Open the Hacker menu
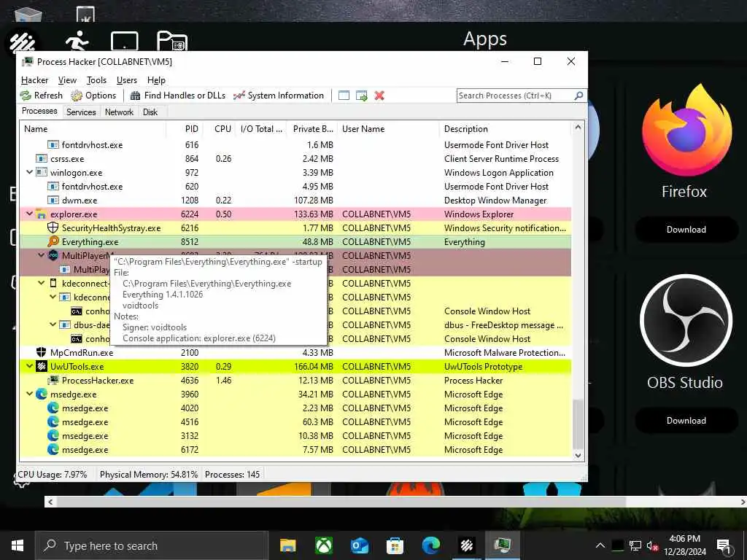Viewport: 747px width, 560px height. coord(35,80)
